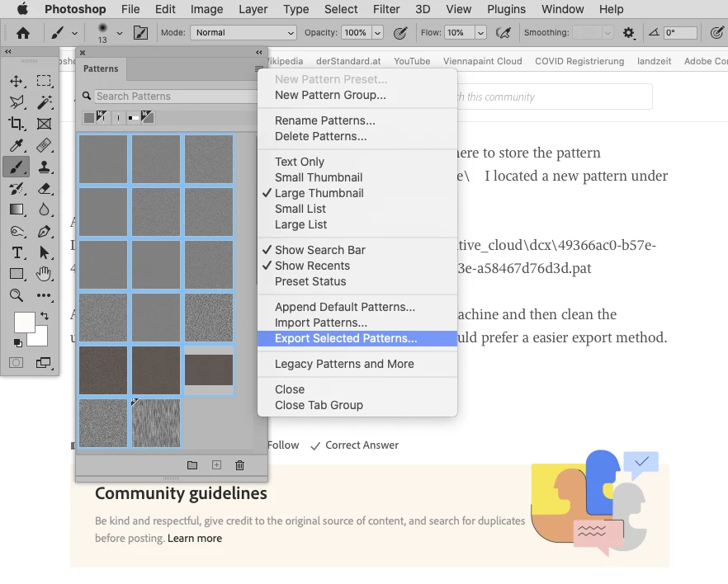Click the foreground color swatch

click(24, 322)
